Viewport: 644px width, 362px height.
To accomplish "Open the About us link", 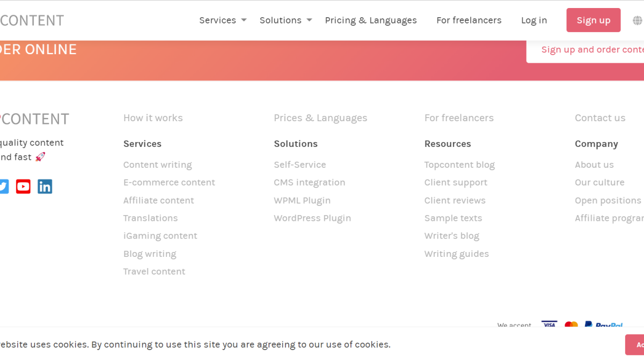I will point(594,165).
